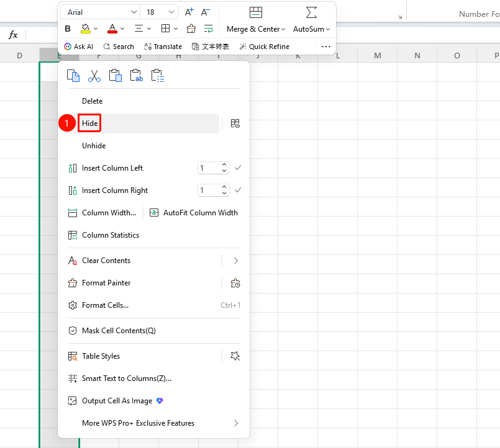Toggle Bold formatting in mini toolbar
The image size is (500, 448).
[68, 29]
